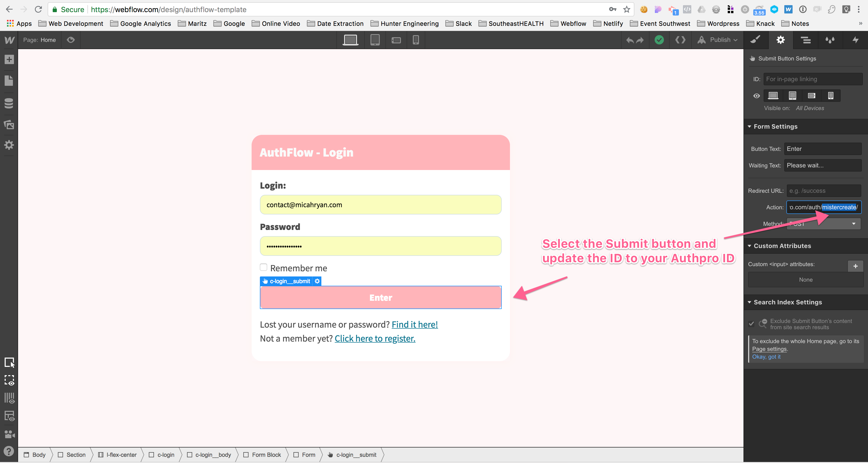Dismiss hint with Okay, got it
The width and height of the screenshot is (868, 463).
(x=766, y=357)
